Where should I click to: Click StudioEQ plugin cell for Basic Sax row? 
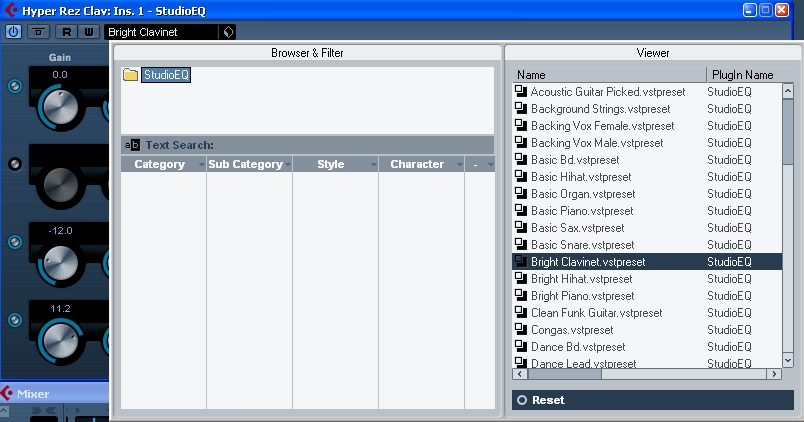click(729, 228)
